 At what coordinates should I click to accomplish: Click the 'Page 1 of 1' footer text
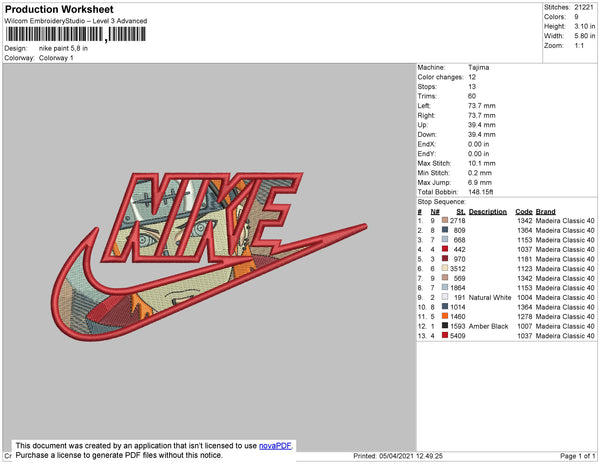[x=577, y=456]
